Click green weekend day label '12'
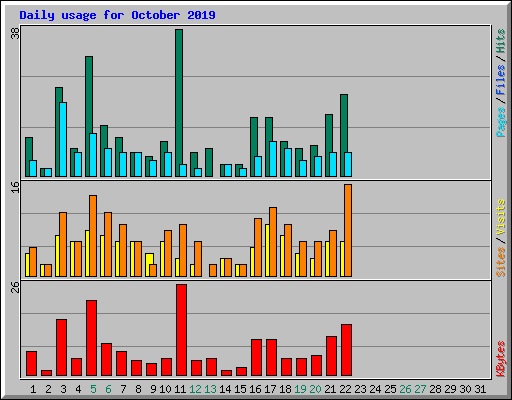The image size is (512, 400). (195, 389)
